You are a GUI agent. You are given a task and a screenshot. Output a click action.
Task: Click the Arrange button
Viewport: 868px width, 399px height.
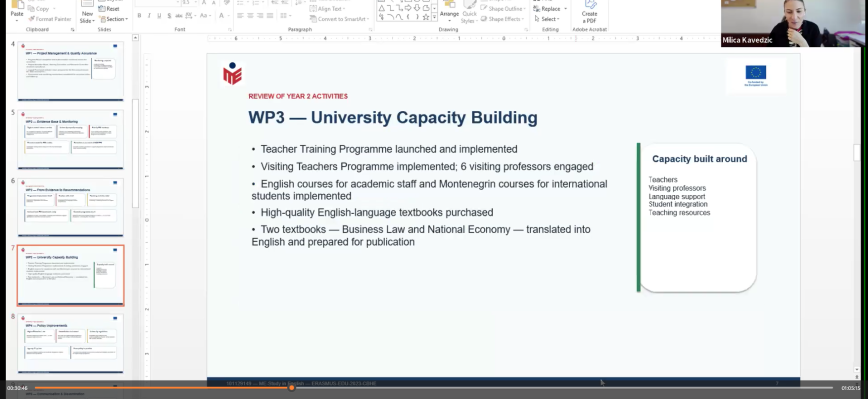click(449, 11)
